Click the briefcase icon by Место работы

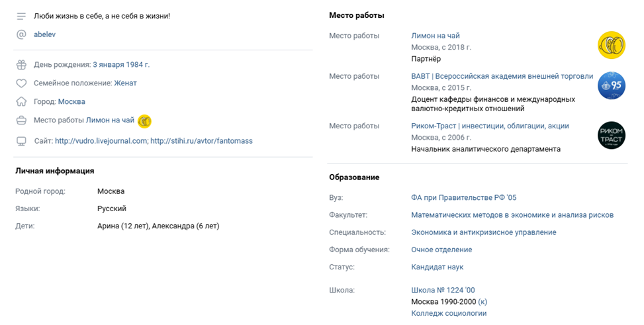coord(21,120)
